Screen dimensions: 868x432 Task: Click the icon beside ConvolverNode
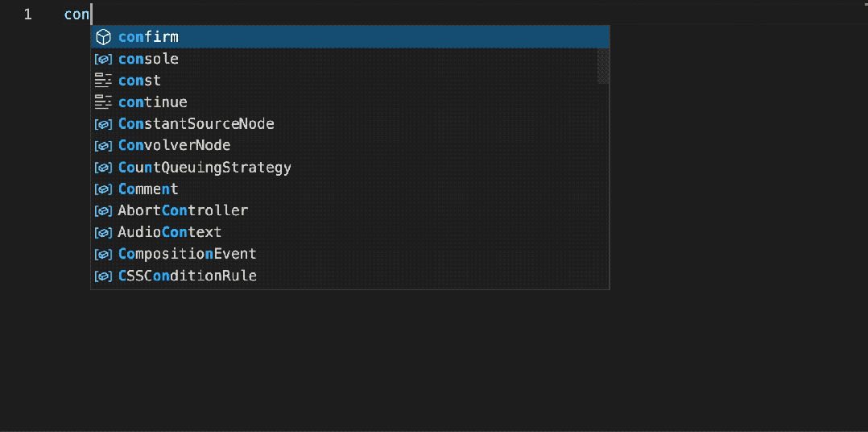(x=103, y=146)
